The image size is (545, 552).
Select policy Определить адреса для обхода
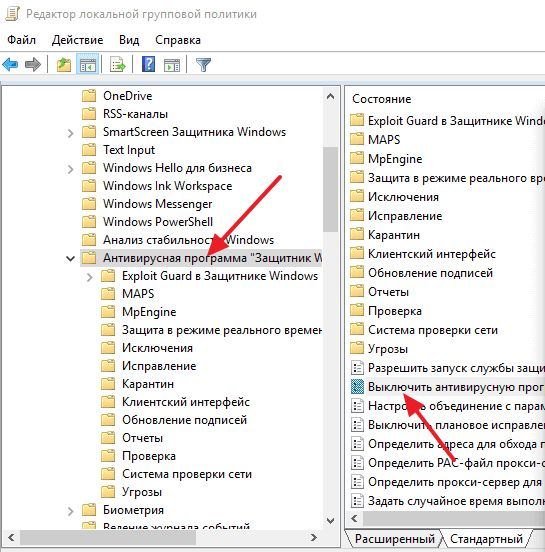point(447,444)
